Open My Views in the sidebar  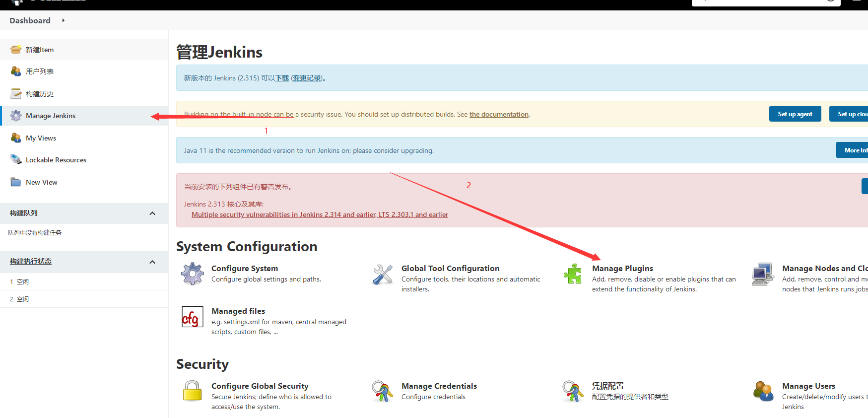[41, 138]
